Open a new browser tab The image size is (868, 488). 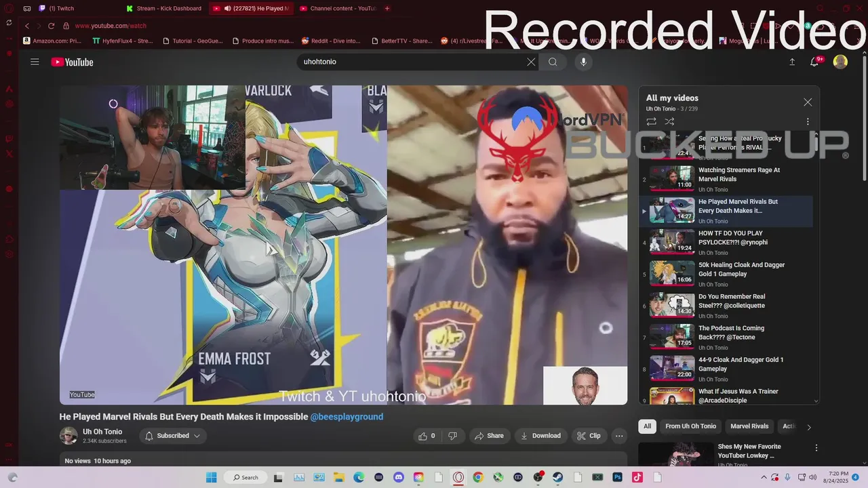tap(387, 8)
